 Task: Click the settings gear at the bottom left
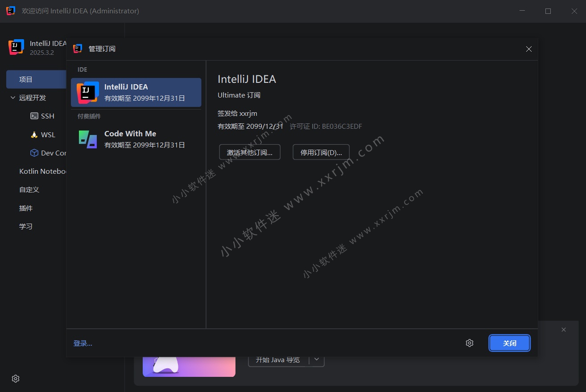(x=15, y=378)
